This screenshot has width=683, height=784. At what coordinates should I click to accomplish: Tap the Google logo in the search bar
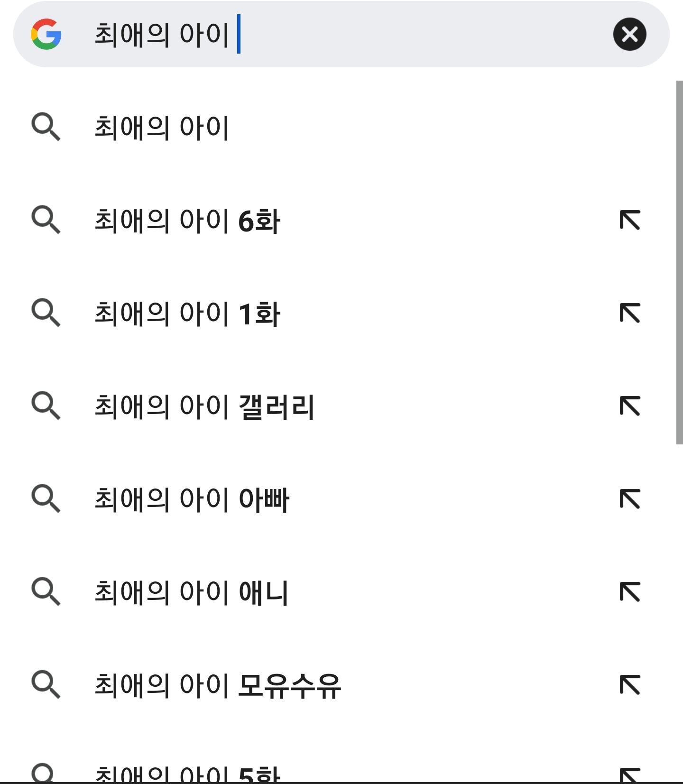coord(46,34)
